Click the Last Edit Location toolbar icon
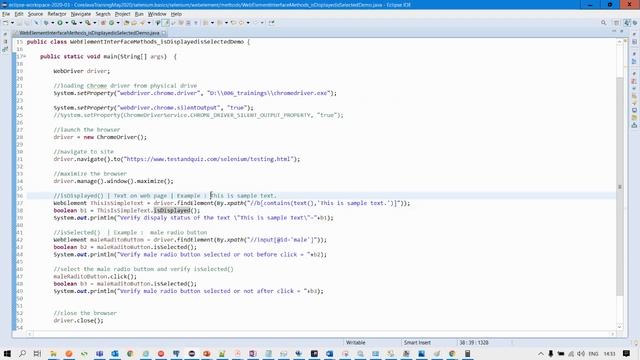Screen dimensions: 640x360 (234, 23)
